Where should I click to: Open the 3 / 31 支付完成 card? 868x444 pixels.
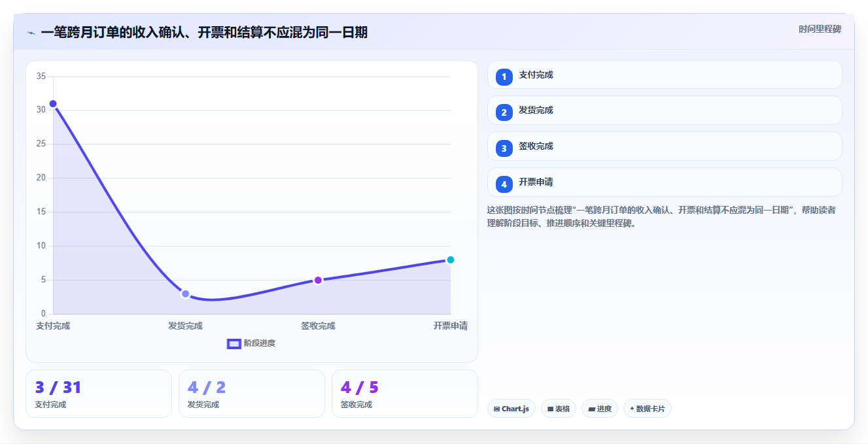(x=99, y=394)
